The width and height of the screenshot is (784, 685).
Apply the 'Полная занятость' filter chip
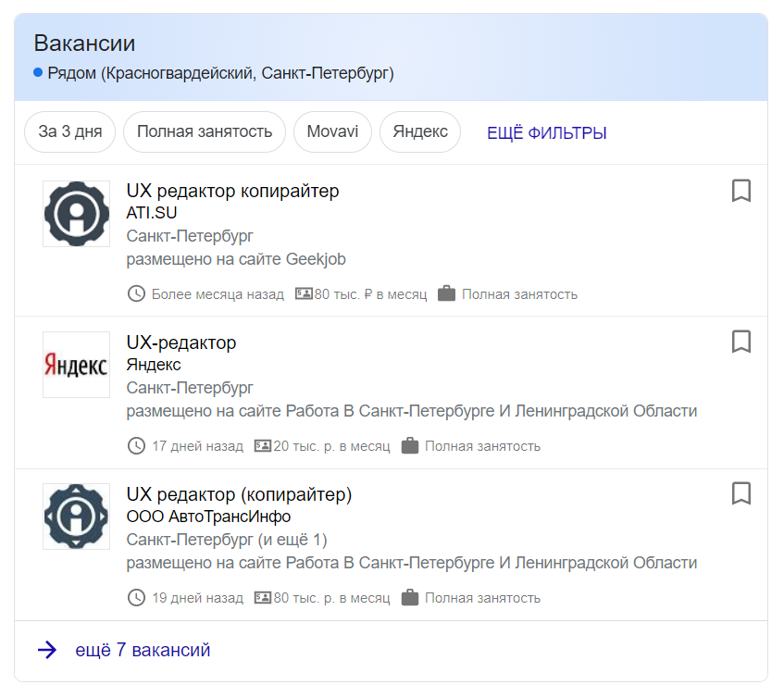click(205, 131)
